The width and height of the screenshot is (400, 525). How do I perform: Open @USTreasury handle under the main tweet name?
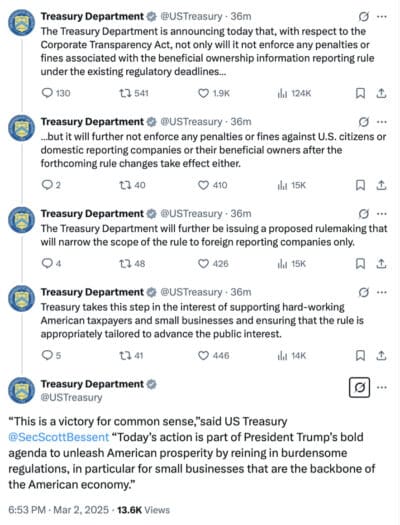pyautogui.click(x=71, y=397)
